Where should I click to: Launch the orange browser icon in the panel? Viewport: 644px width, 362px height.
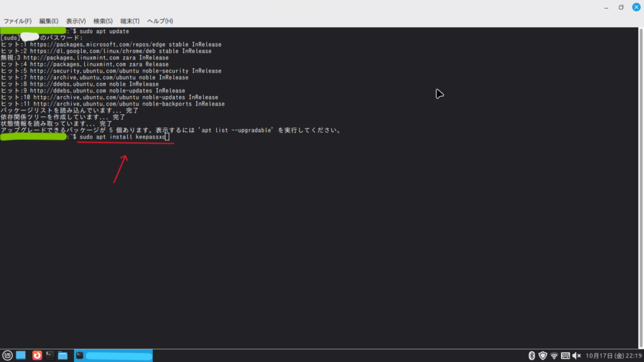pyautogui.click(x=37, y=356)
